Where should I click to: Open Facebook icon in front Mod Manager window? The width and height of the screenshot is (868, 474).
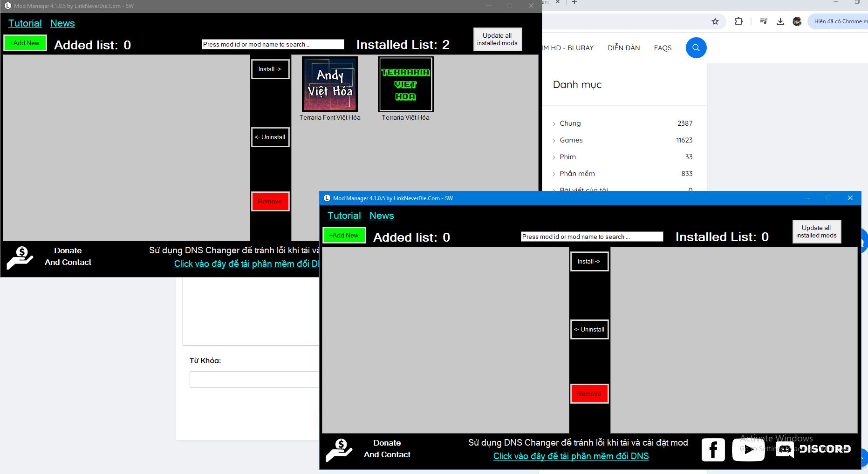pos(713,450)
